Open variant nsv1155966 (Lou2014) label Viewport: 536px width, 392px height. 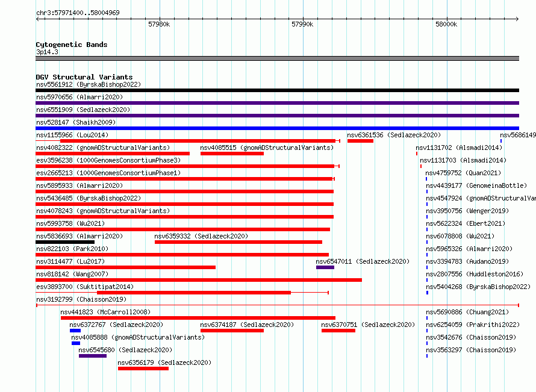[x=72, y=135]
